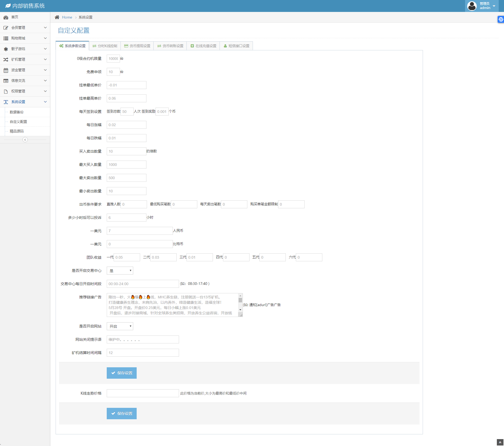This screenshot has width=504, height=446.
Task: Click the shuffle icon for 矿机管理
Action: click(6, 60)
